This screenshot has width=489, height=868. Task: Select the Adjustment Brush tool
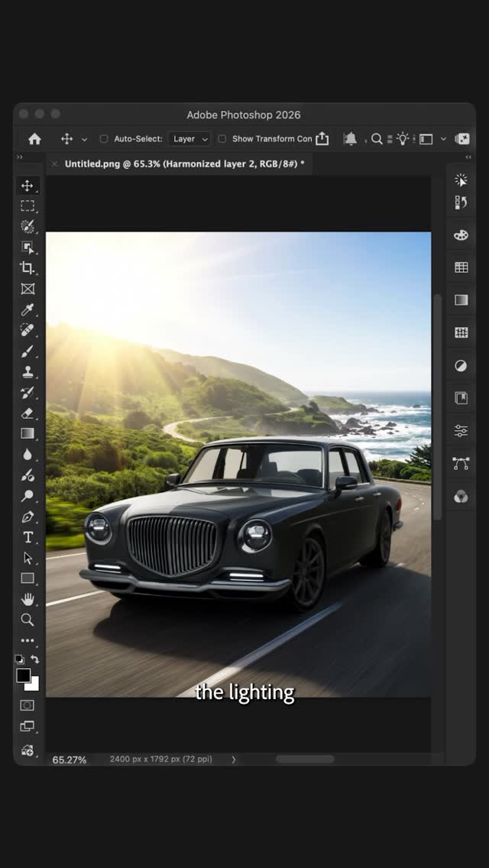click(x=28, y=475)
